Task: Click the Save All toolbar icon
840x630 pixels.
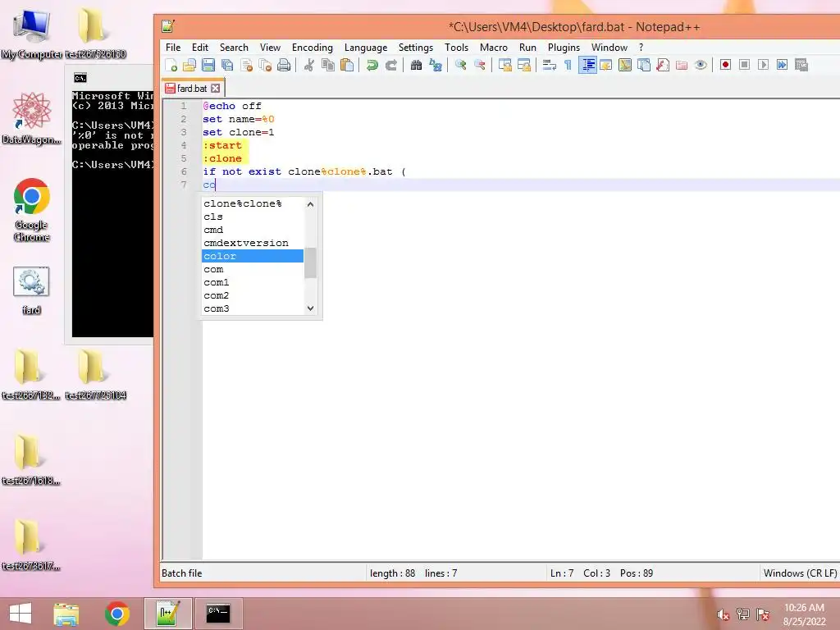Action: coord(227,66)
